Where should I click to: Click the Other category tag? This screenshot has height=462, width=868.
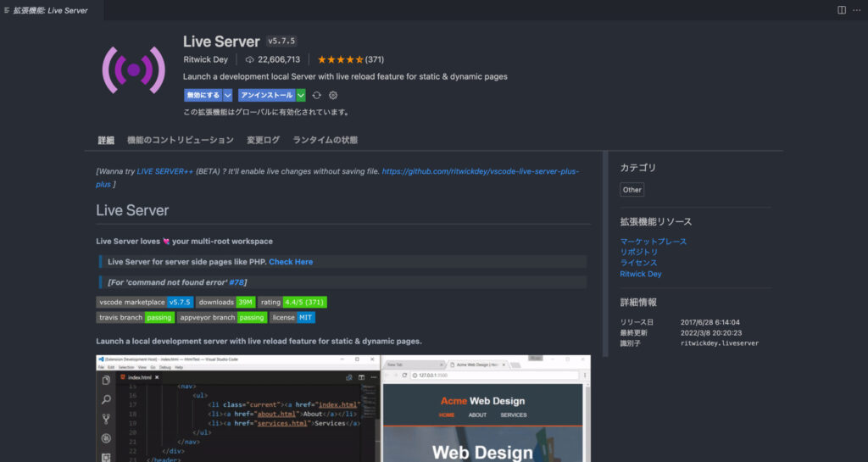[x=632, y=190]
